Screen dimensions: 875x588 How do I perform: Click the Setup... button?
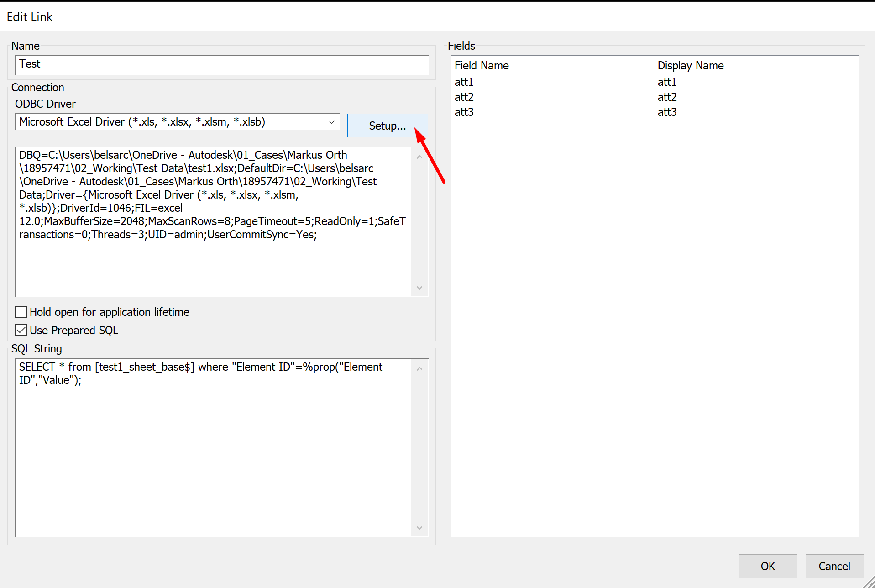pyautogui.click(x=387, y=126)
